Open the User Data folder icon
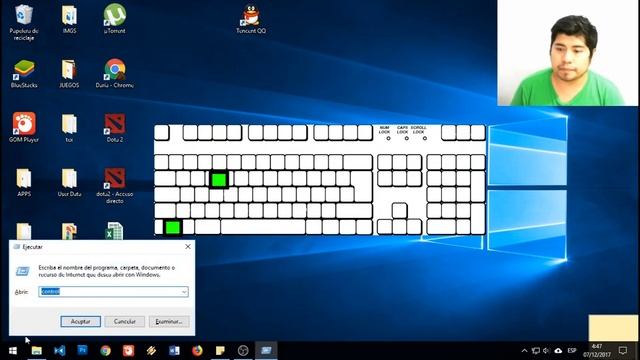 69,182
